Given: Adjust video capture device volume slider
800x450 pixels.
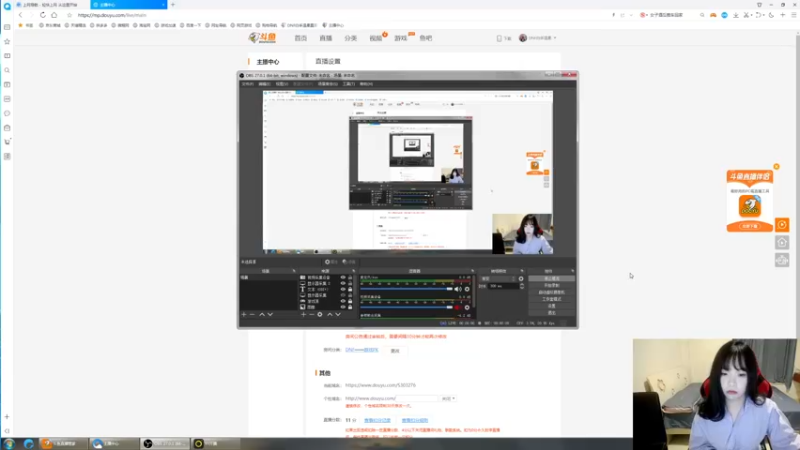Looking at the screenshot, I should (x=407, y=308).
